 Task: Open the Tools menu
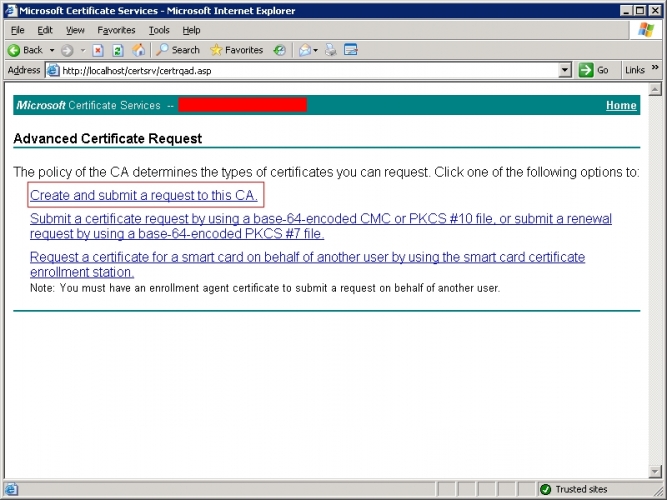pos(159,30)
